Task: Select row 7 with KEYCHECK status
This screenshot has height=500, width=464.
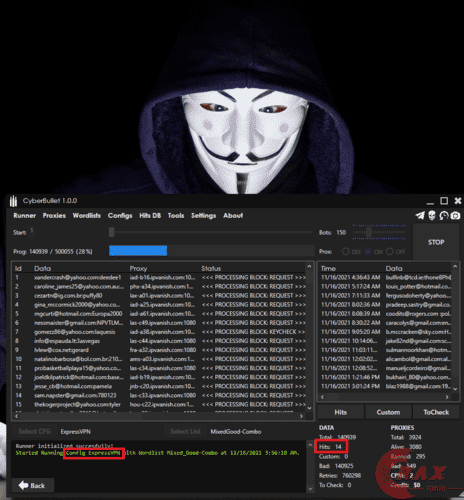Action: [160, 332]
